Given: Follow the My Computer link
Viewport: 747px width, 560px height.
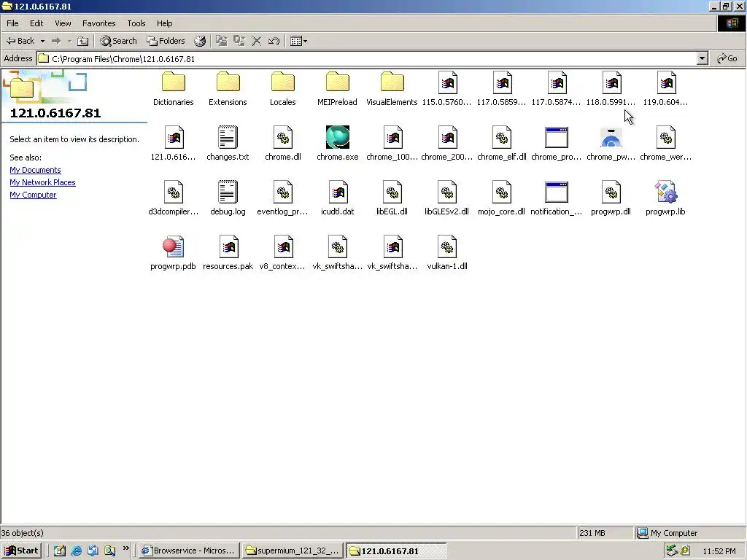Looking at the screenshot, I should click(x=33, y=195).
